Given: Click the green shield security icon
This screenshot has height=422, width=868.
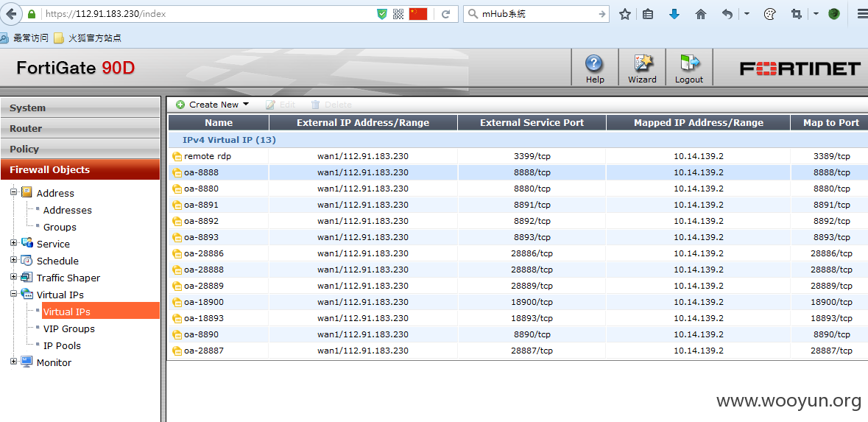Looking at the screenshot, I should tap(382, 15).
